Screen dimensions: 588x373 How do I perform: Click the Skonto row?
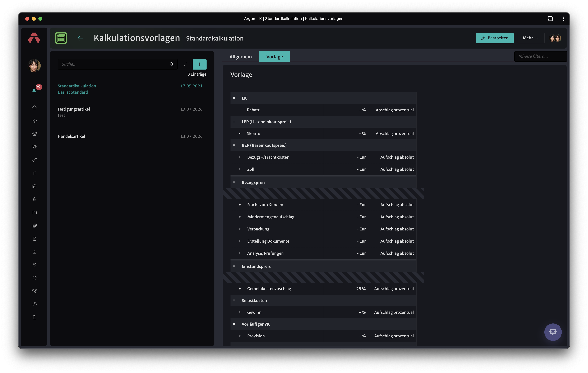(x=323, y=134)
